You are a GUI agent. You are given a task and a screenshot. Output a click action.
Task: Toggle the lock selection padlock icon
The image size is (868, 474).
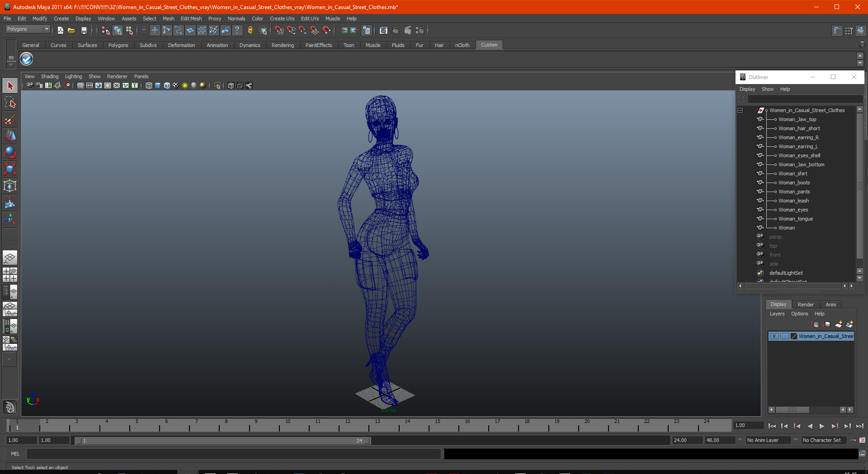(250, 30)
